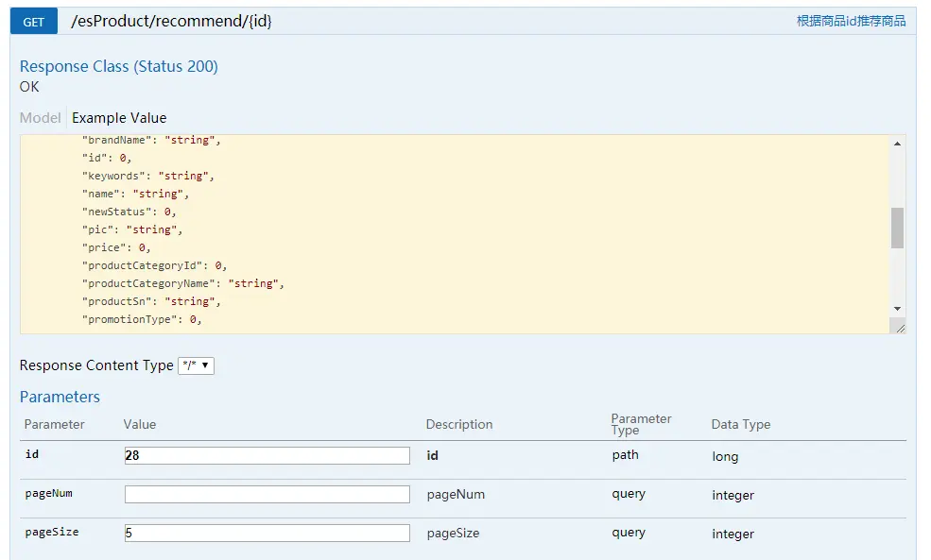This screenshot has height=560, width=931.
Task: Click the id value input field
Action: [x=267, y=455]
